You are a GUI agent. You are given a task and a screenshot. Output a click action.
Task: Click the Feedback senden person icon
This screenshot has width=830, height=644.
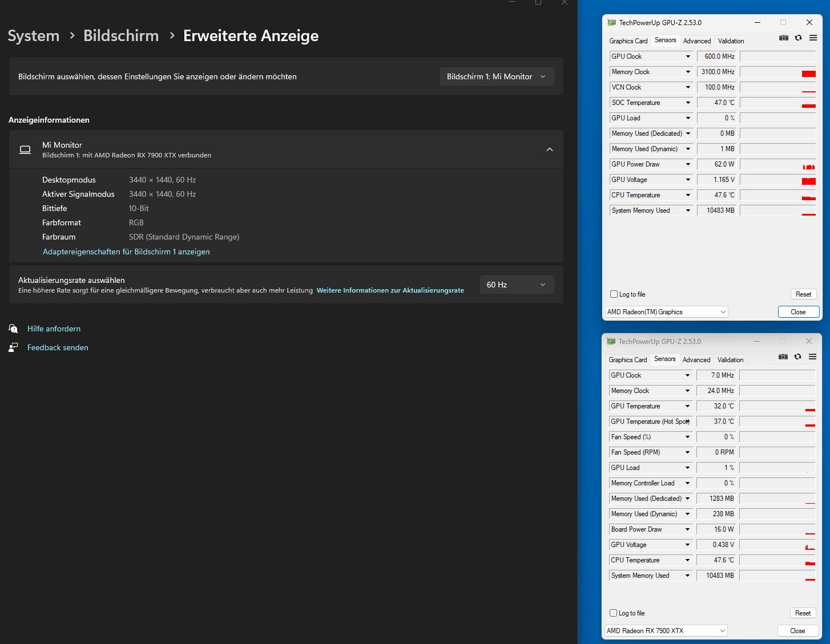point(13,347)
